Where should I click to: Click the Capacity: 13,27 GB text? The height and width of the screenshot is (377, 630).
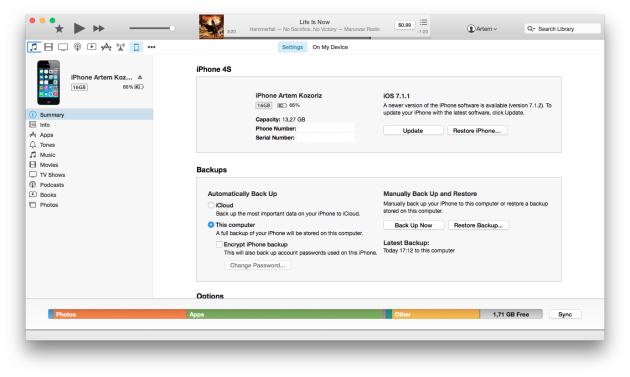[x=280, y=119]
